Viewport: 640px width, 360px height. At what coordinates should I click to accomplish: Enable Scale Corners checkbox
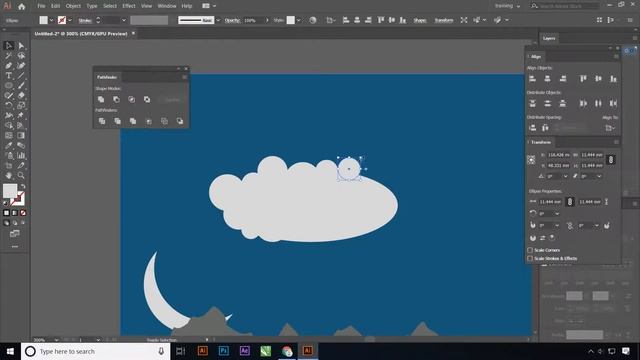(530, 250)
